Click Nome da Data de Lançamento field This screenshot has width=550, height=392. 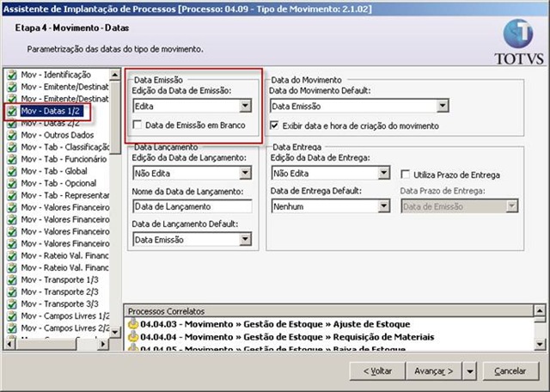pos(192,206)
